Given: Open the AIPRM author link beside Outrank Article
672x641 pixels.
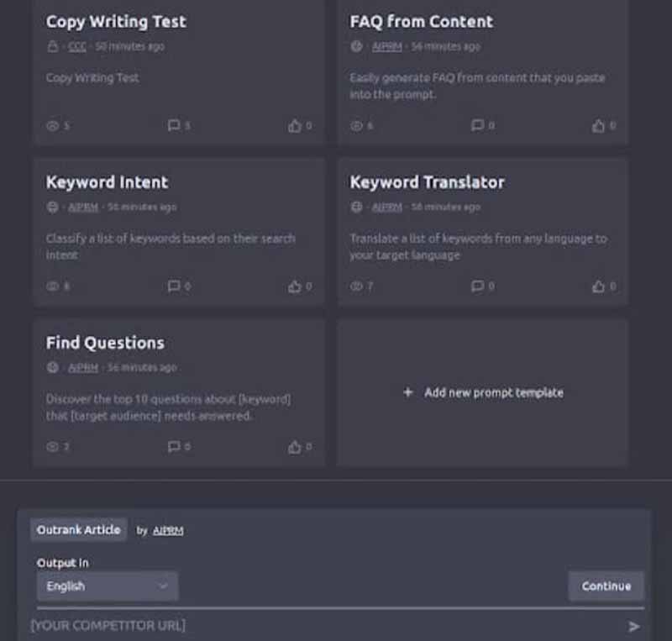Looking at the screenshot, I should pos(168,530).
